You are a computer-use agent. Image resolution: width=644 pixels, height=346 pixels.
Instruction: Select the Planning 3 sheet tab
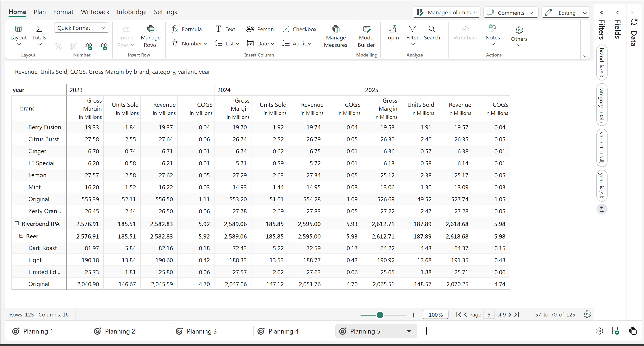pos(202,331)
